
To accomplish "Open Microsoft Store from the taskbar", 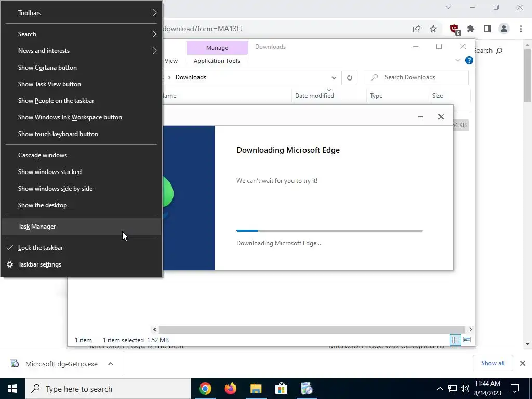I will [x=281, y=389].
